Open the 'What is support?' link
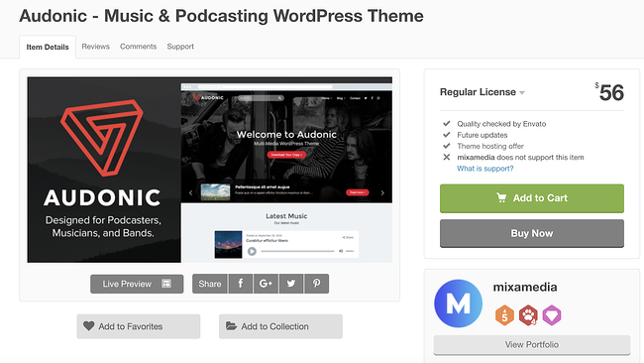The height and width of the screenshot is (363, 644). point(485,169)
